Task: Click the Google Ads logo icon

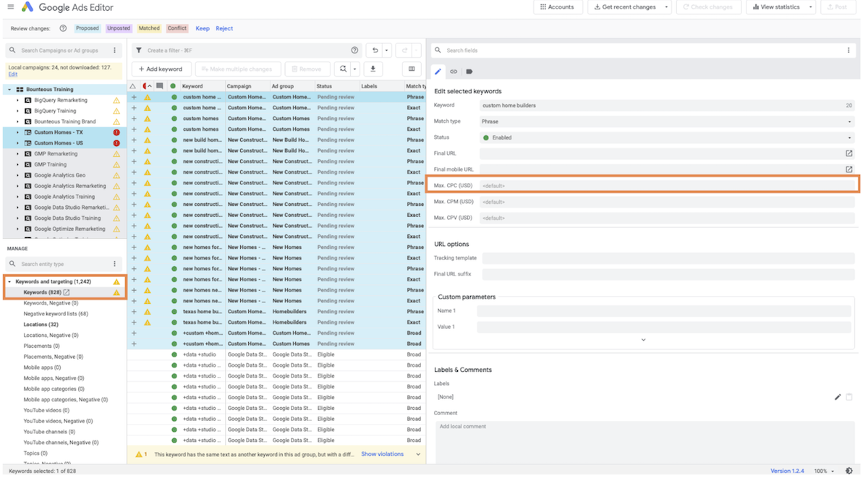Action: (x=27, y=7)
